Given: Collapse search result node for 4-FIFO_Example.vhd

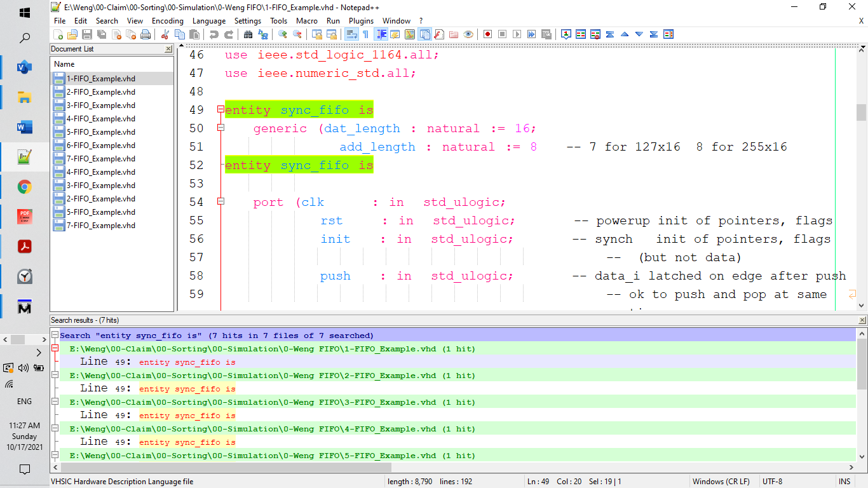Looking at the screenshot, I should tap(55, 429).
